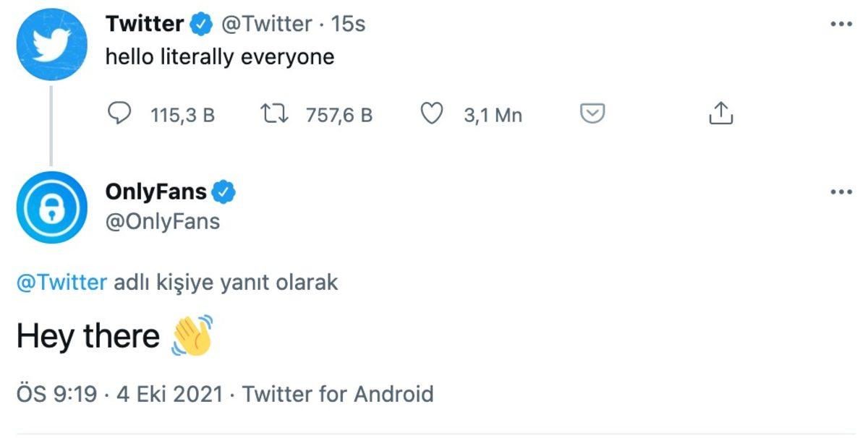
Task: Click the thread connector line between tweets
Action: tap(52, 123)
